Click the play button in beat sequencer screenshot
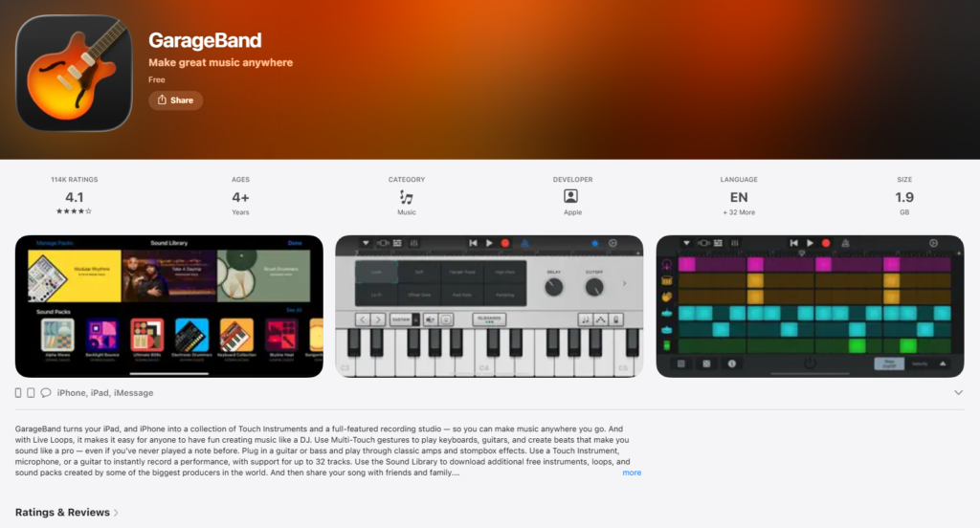This screenshot has width=980, height=528. tap(810, 243)
